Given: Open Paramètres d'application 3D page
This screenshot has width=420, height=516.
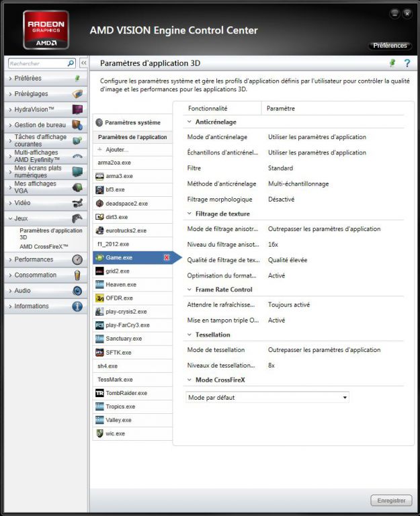Looking at the screenshot, I should (50, 234).
